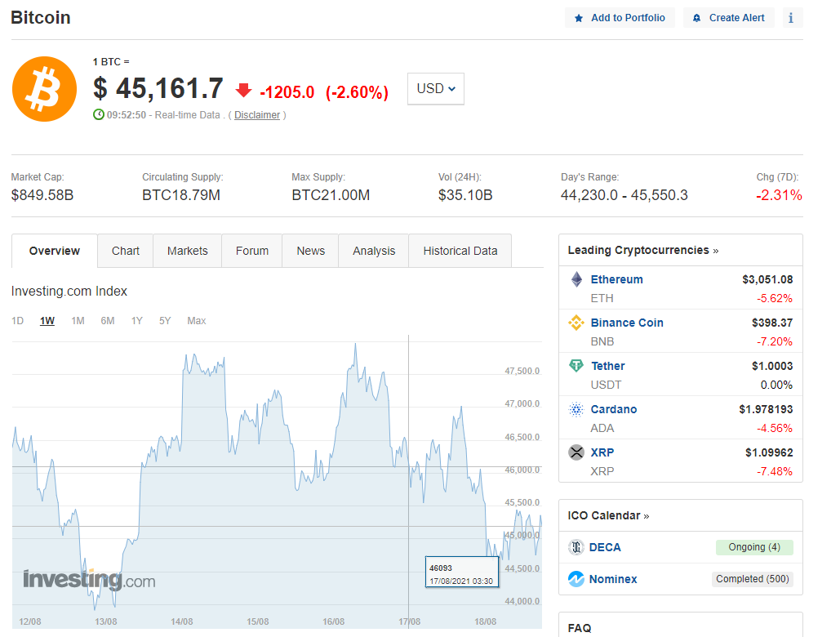Go to the Forum tab

tap(251, 251)
